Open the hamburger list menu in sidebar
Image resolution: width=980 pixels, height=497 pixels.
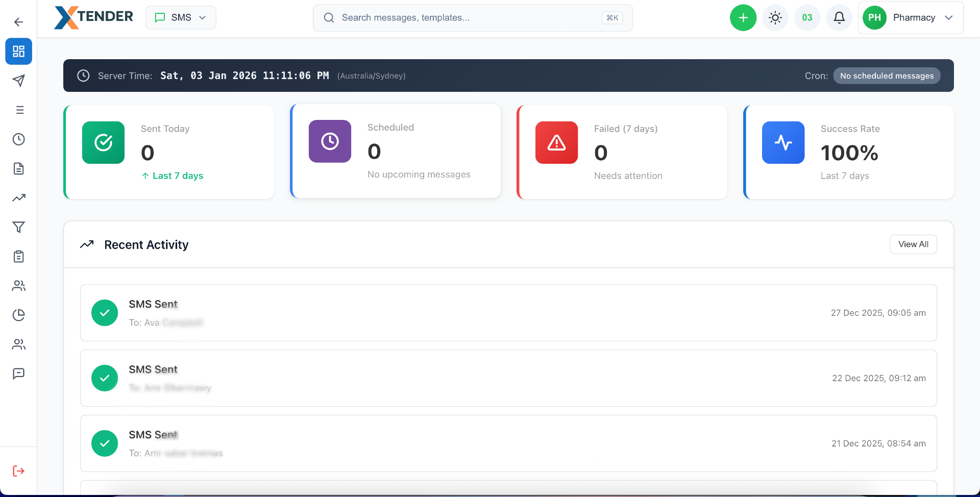(18, 110)
